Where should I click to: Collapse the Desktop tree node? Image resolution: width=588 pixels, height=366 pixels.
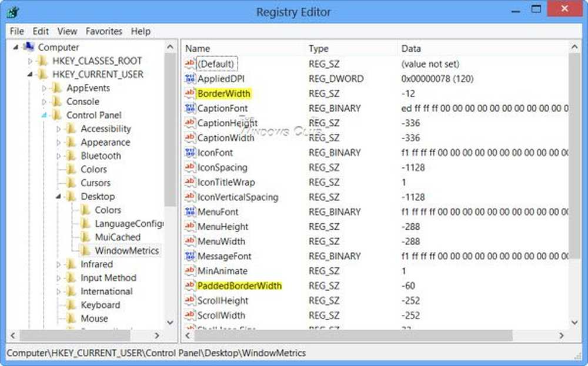coord(58,197)
